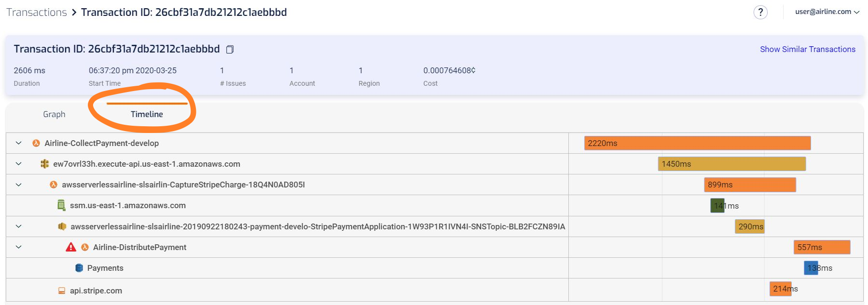868x305 pixels.
Task: Click the Lambda icon beside Airline-DistributePayment
Action: [85, 247]
